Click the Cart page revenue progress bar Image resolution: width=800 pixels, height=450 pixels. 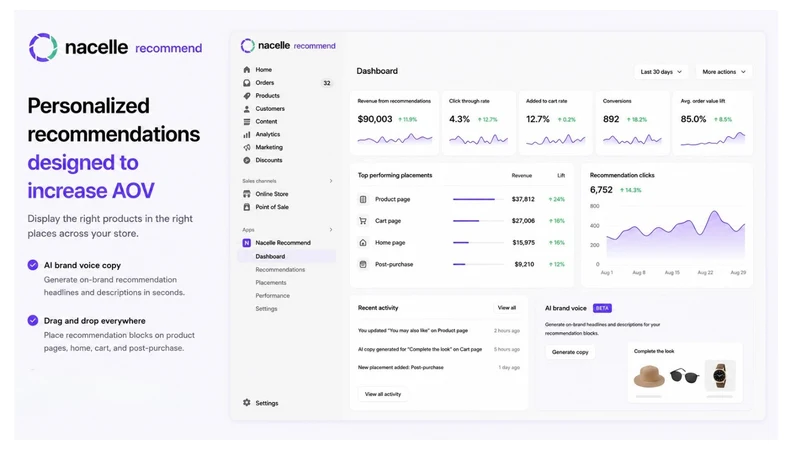[x=478, y=221]
